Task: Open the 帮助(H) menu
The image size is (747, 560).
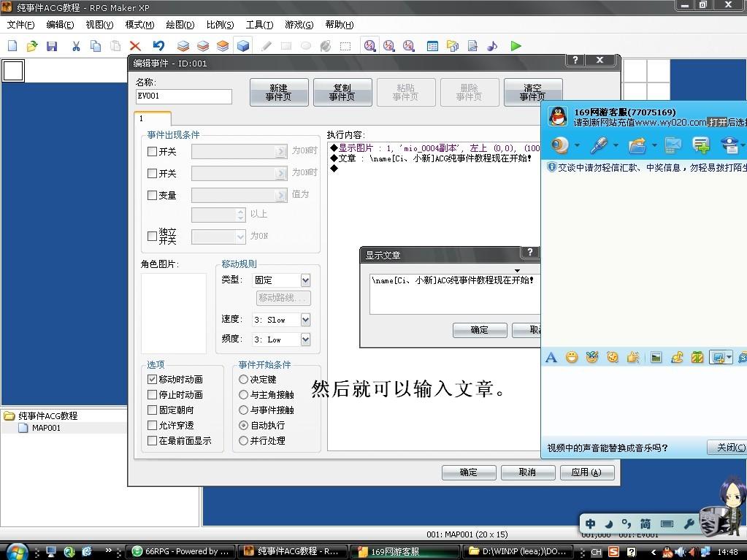Action: 340,25
